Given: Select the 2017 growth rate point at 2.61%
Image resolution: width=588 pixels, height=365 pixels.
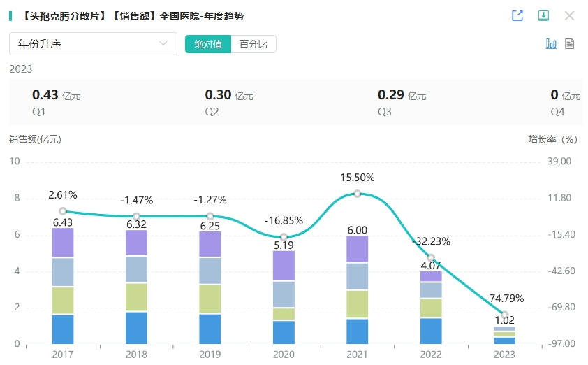Looking at the screenshot, I should (63, 210).
